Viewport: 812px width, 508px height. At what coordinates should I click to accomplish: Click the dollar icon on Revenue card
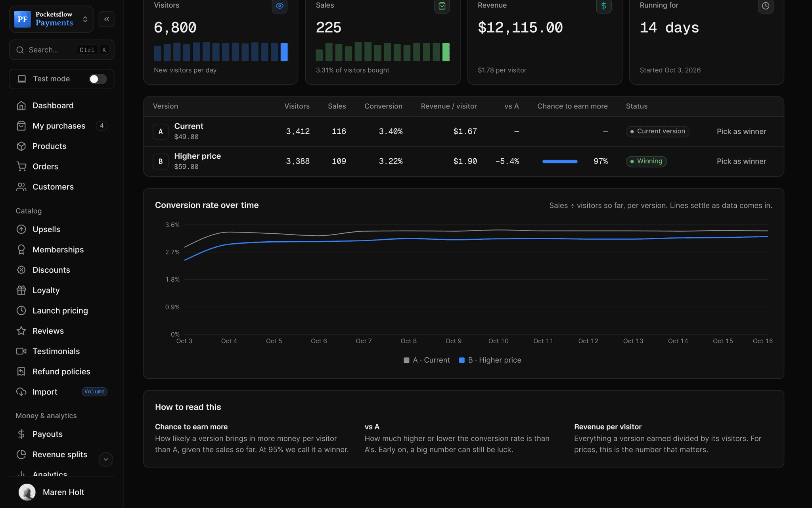click(x=604, y=6)
